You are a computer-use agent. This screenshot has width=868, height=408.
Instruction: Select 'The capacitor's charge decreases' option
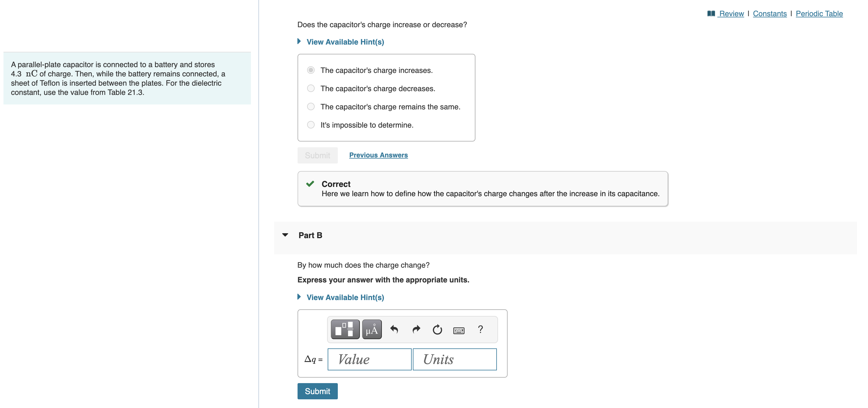(311, 88)
